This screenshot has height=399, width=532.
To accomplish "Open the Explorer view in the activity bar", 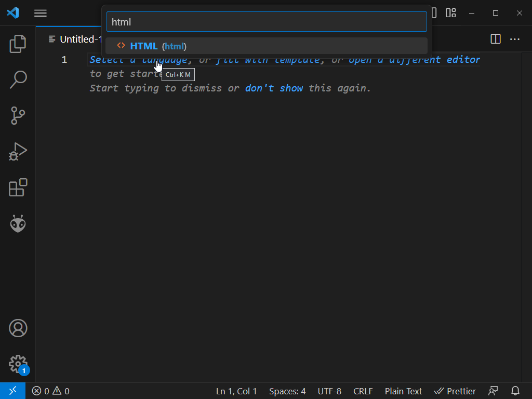I will pyautogui.click(x=18, y=44).
